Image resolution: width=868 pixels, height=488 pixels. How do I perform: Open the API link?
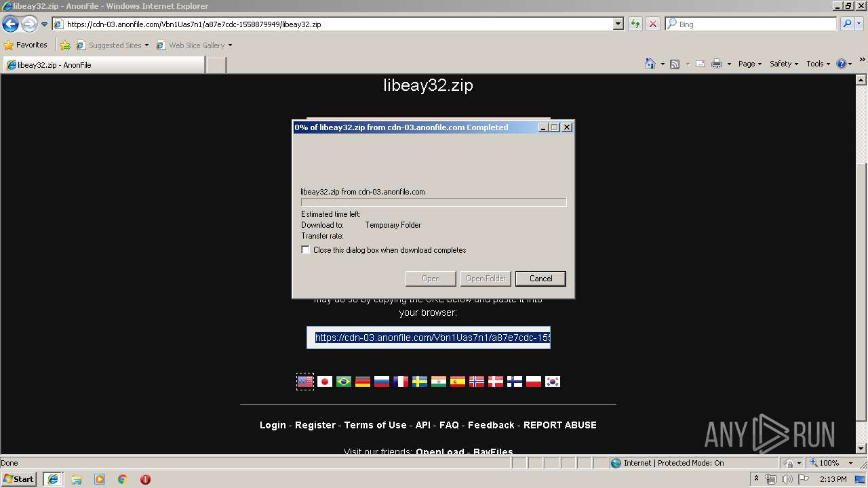pos(423,425)
